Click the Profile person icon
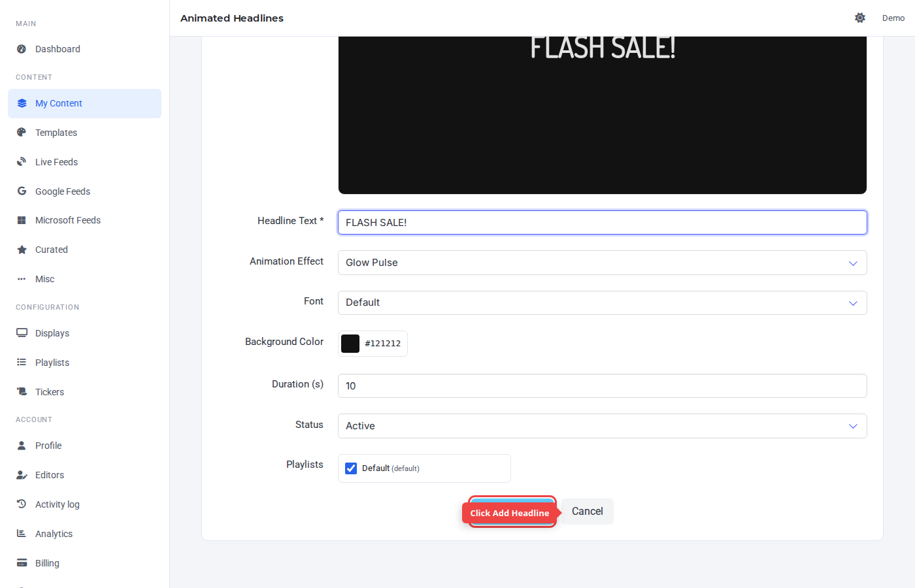Screen dimensions: 915x588 click(x=22, y=445)
